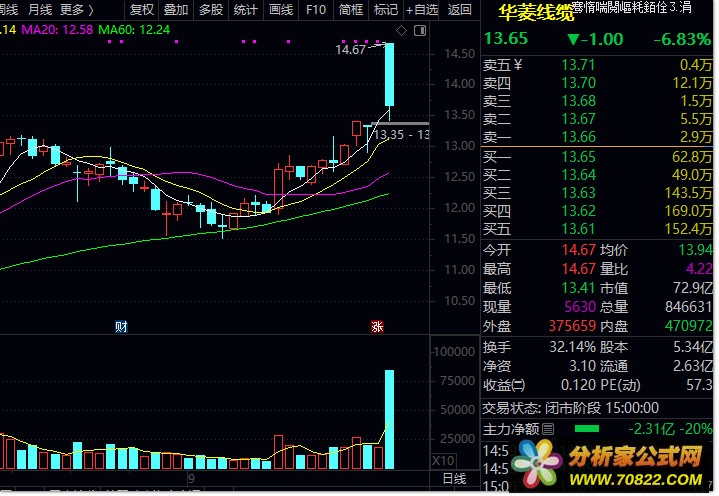Open the 复权 adjustment option
Image resolution: width=719 pixels, height=496 pixels.
141,9
